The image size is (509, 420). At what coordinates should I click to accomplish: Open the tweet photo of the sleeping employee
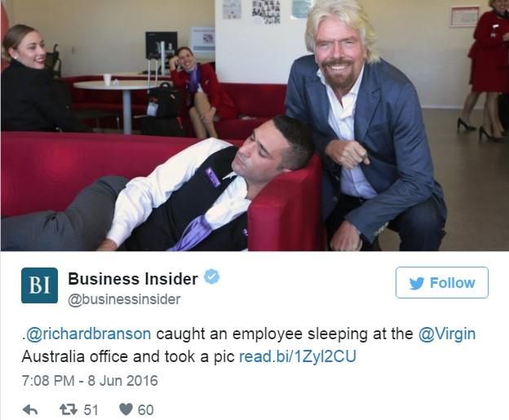coord(254,126)
